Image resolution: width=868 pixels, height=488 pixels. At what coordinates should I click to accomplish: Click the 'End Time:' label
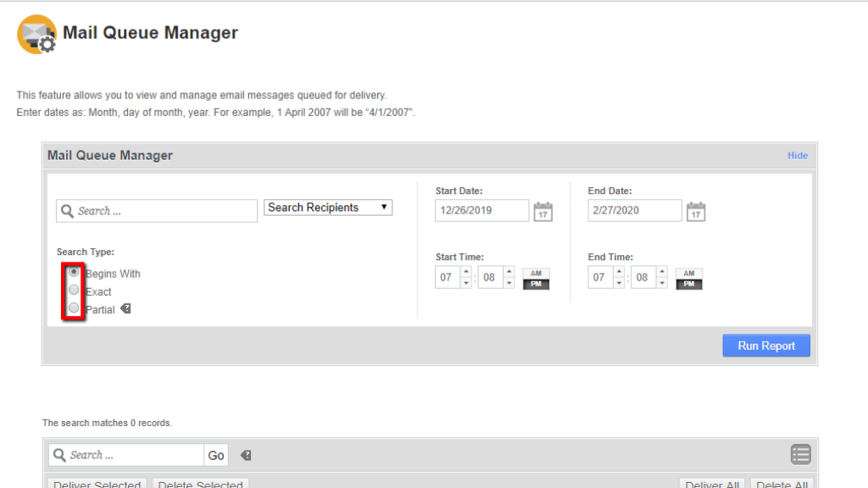coord(610,257)
